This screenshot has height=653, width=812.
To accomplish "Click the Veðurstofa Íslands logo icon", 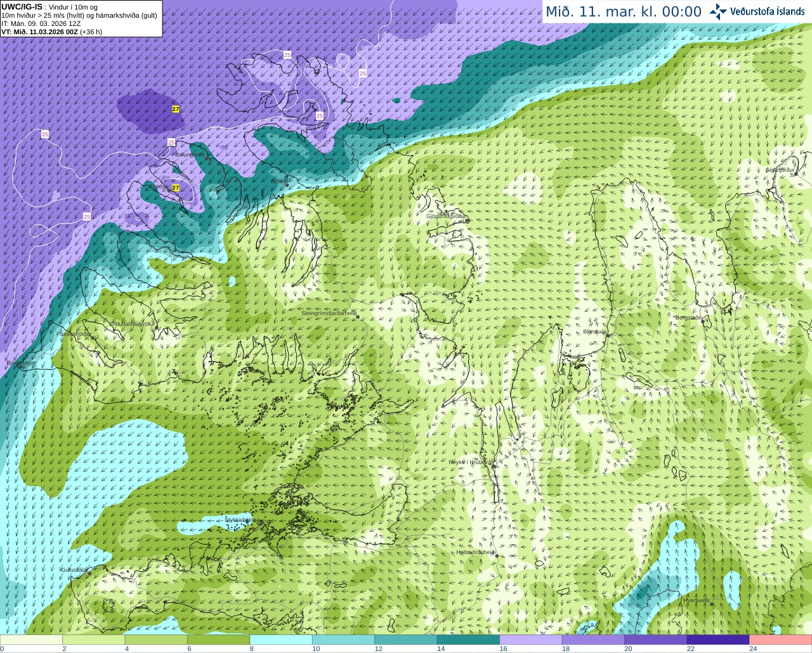I will pos(718,11).
